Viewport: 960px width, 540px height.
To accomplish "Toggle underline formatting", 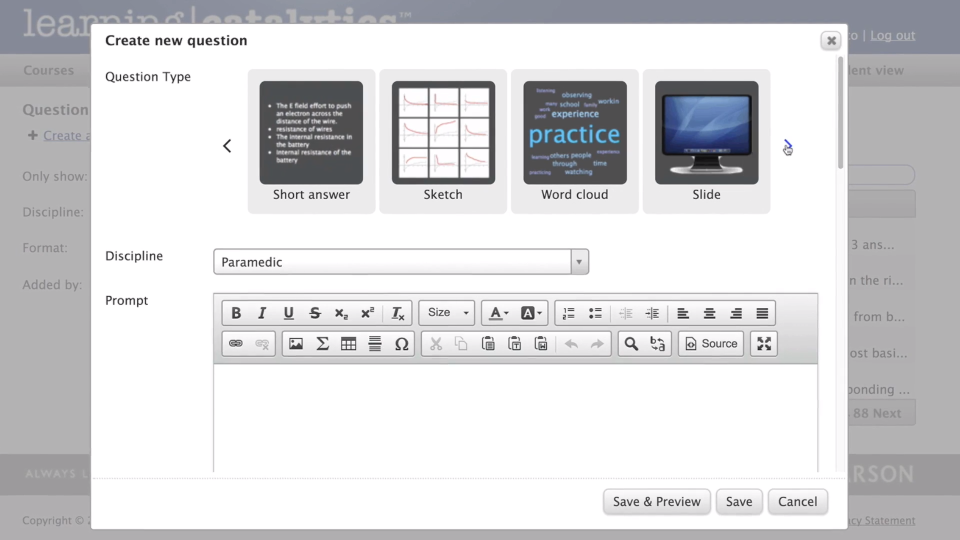I will coord(288,313).
